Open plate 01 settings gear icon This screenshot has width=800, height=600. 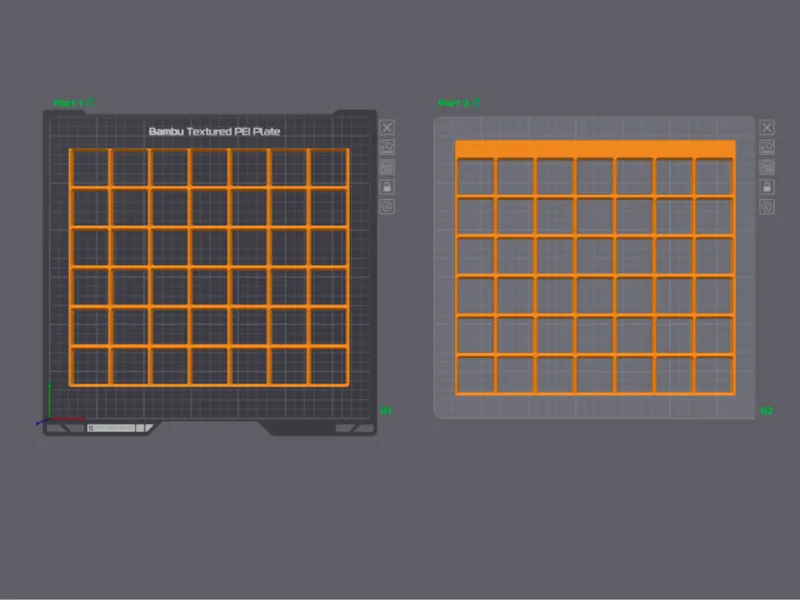tap(387, 207)
